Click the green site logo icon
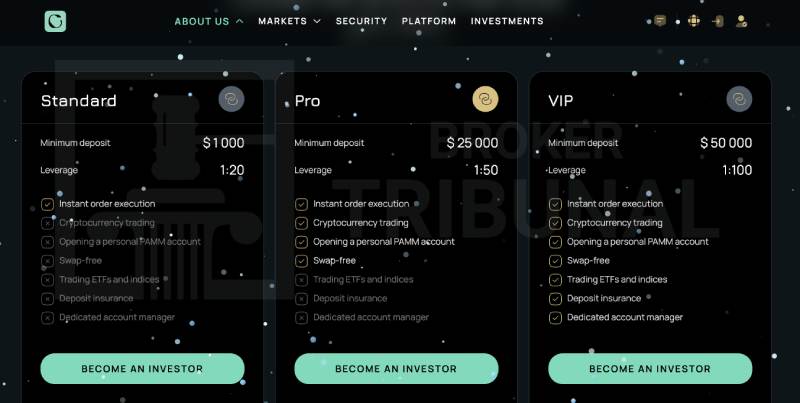 [x=55, y=21]
